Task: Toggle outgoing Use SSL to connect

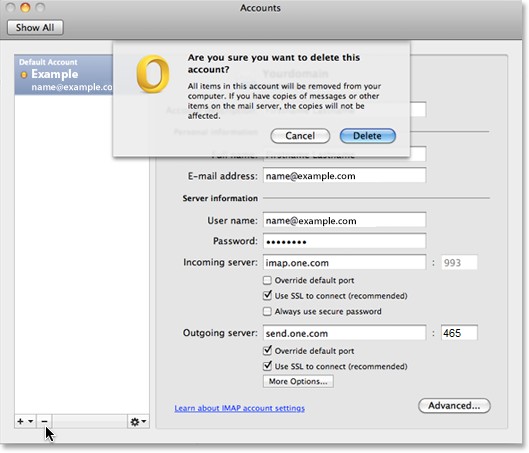Action: pos(267,366)
